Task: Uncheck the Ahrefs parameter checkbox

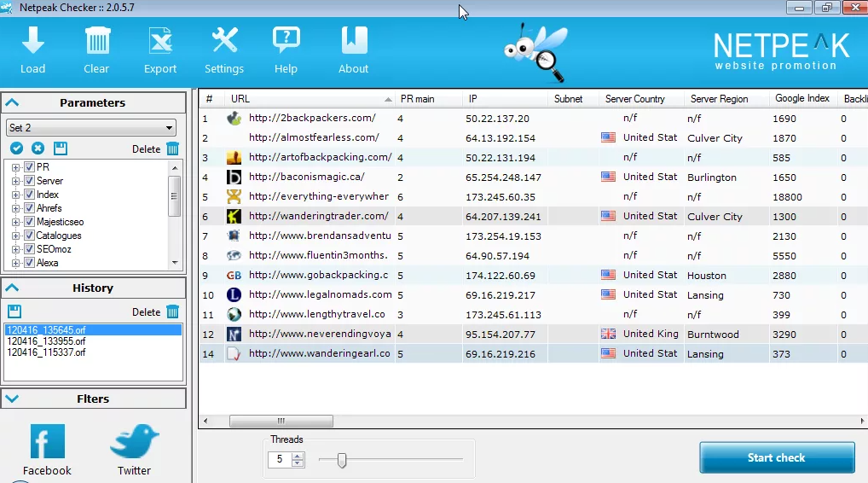Action: [x=29, y=208]
